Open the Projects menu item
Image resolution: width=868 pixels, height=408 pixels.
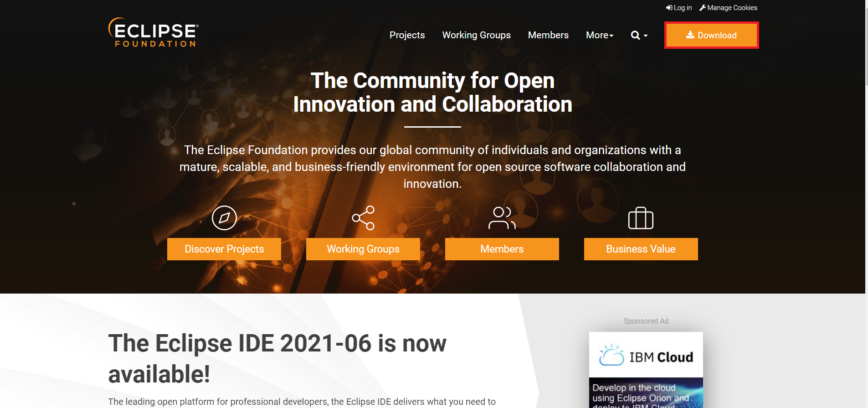coord(407,35)
